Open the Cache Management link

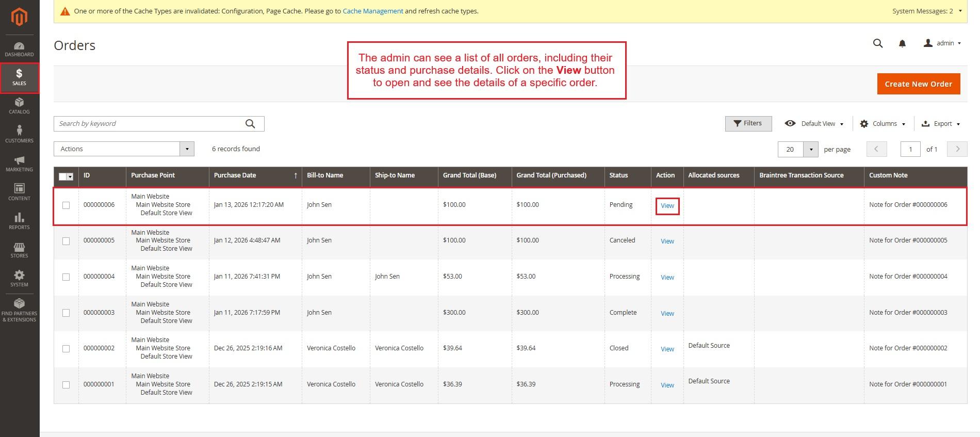tap(372, 11)
